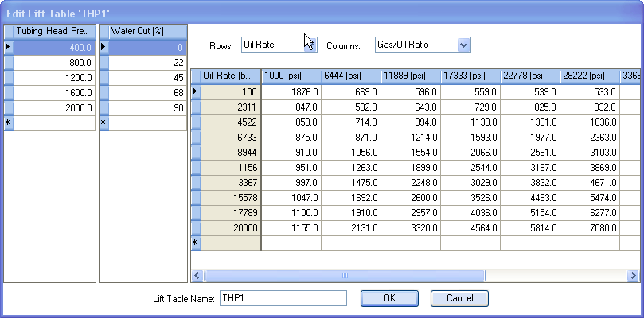Click the Lift Table Name field
Screen dimensions: 644x318
point(283,298)
